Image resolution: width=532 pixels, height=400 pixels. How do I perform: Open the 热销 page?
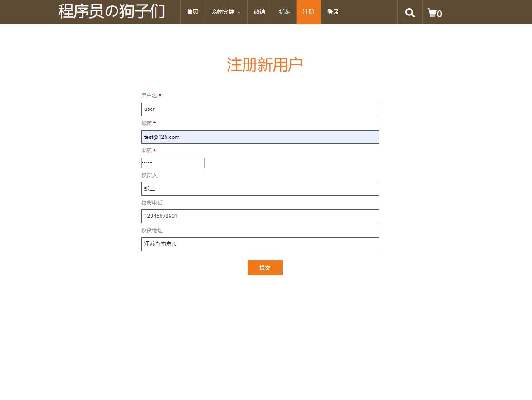point(259,12)
